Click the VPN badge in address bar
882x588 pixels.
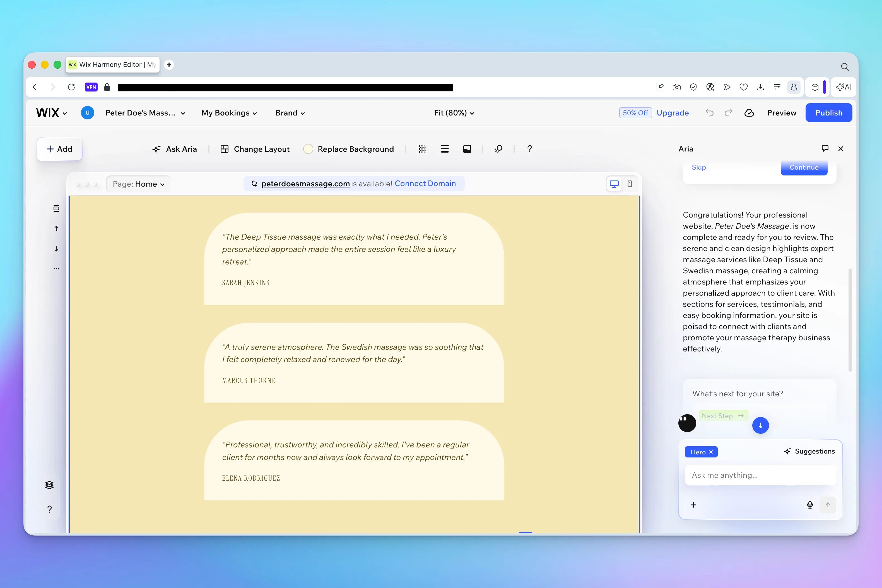(x=91, y=87)
